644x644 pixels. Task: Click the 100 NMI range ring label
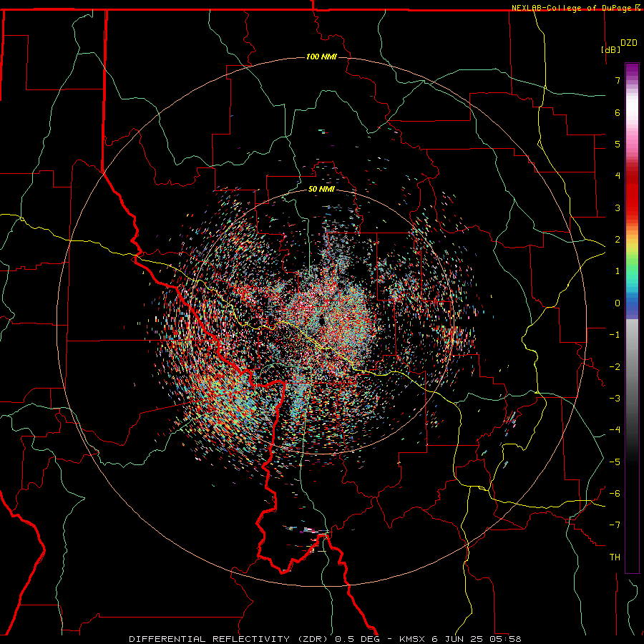coord(321,57)
